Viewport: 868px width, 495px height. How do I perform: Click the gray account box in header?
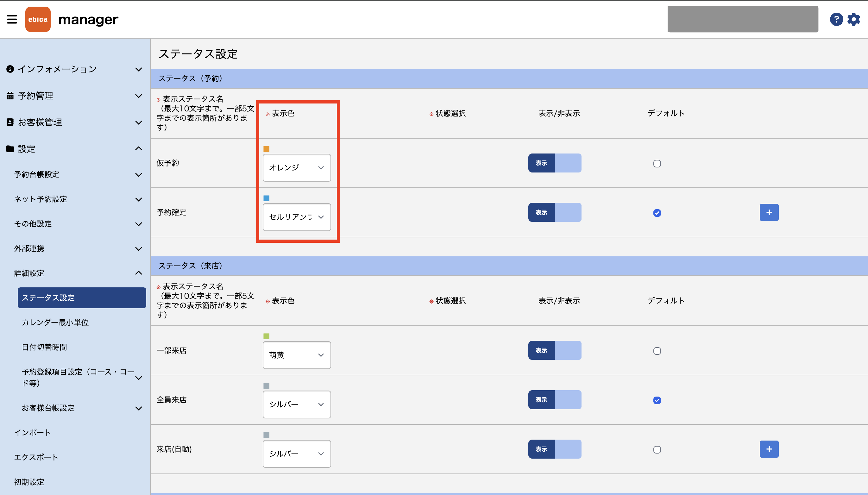pyautogui.click(x=743, y=19)
